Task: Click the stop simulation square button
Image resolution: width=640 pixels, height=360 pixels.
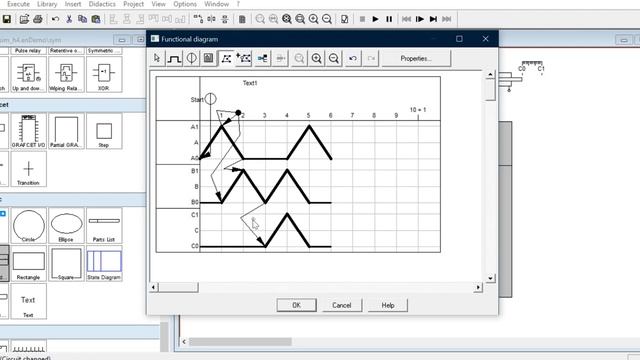Action: pyautogui.click(x=362, y=19)
